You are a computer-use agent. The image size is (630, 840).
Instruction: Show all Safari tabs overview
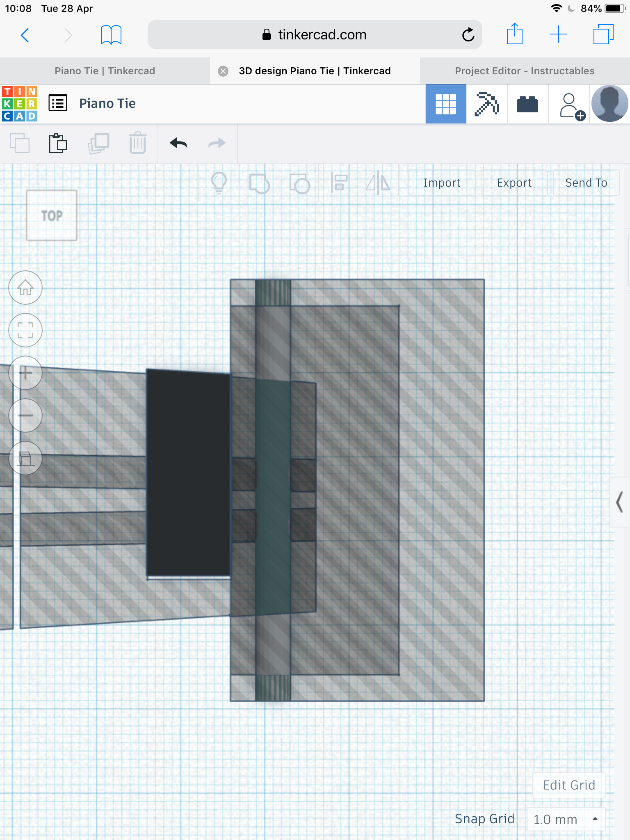(x=603, y=34)
